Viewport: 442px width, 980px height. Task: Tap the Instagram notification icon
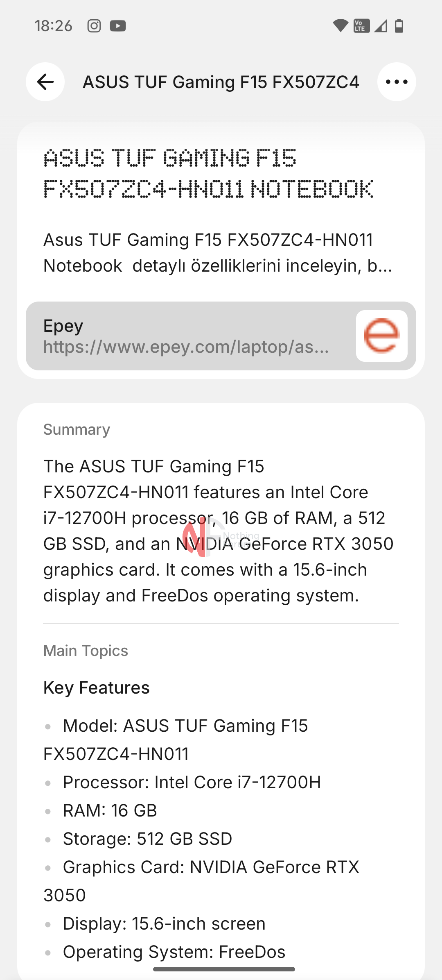pos(94,26)
